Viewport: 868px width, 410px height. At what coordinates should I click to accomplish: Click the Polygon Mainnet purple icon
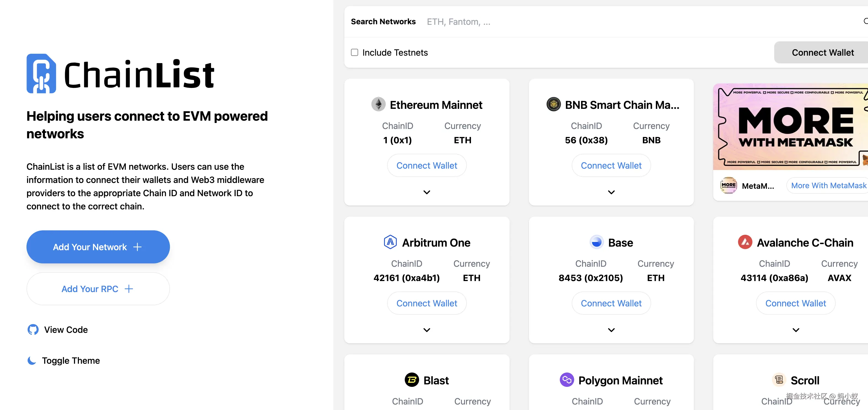[x=567, y=380]
